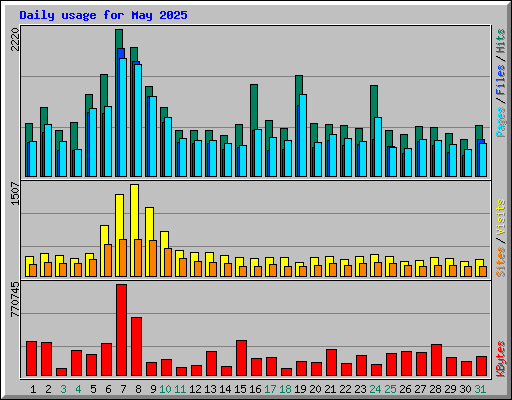
Task: Click the day 3 green axis label
Action: tap(63, 389)
